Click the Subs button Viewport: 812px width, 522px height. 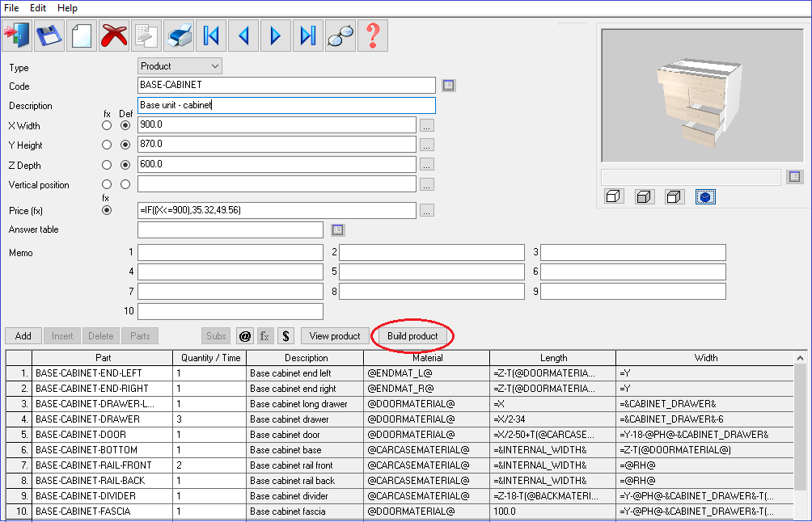pos(216,336)
